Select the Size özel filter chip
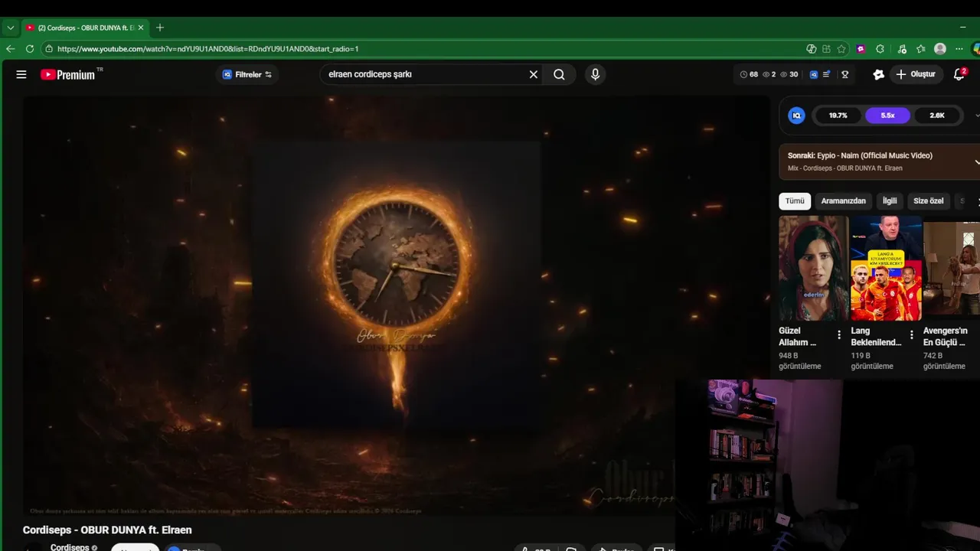 click(928, 201)
